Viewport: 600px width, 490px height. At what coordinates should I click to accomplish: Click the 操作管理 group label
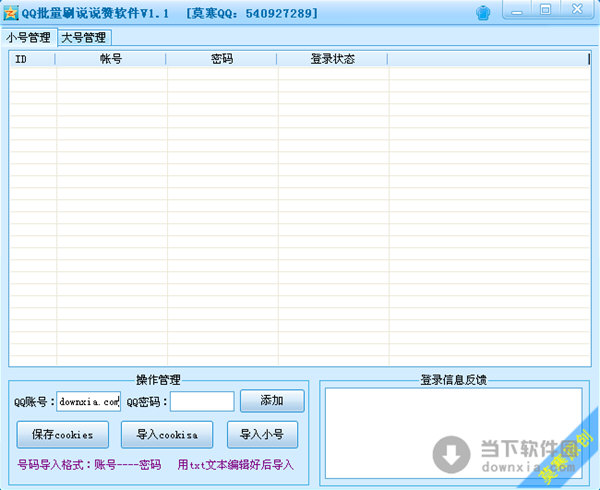(x=158, y=380)
